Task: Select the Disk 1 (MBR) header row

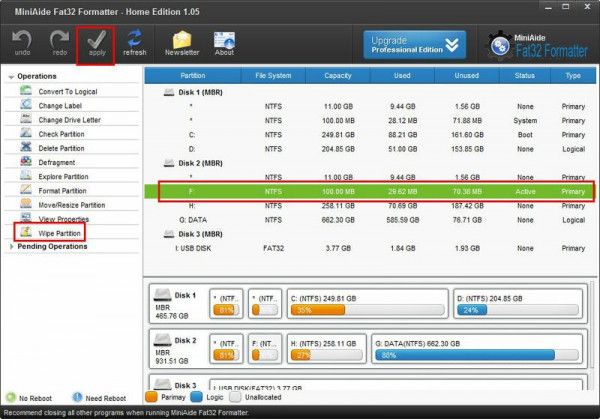Action: point(370,92)
